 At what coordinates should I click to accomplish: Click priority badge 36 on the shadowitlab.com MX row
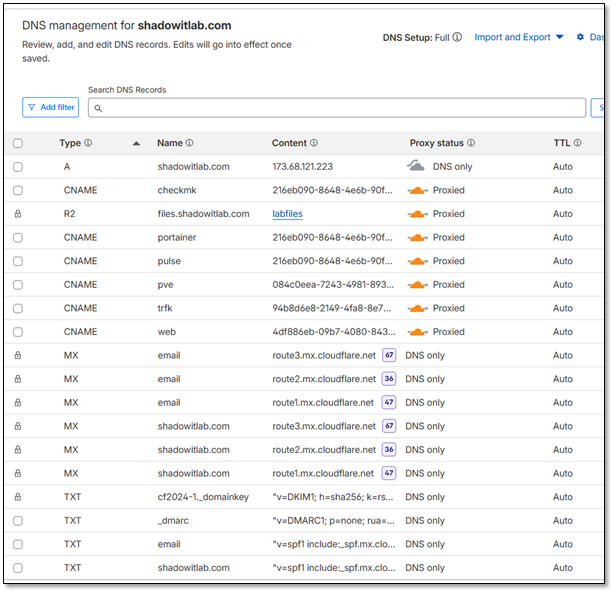[x=389, y=450]
